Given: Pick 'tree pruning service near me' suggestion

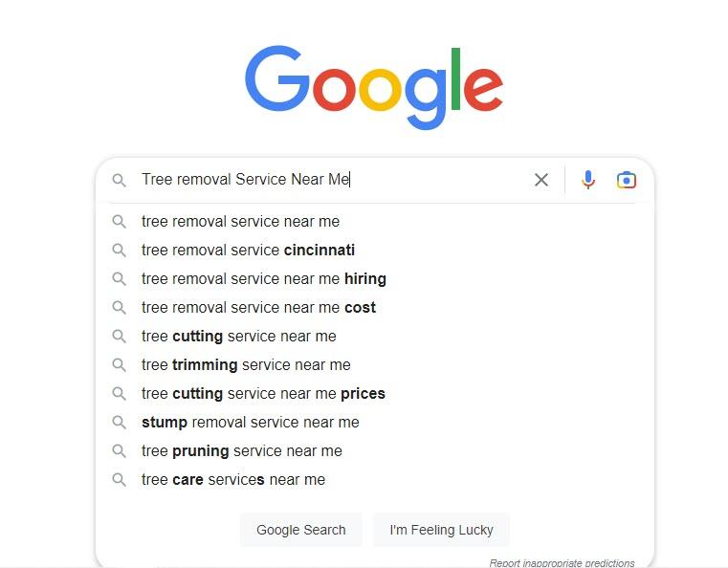Looking at the screenshot, I should [x=241, y=451].
